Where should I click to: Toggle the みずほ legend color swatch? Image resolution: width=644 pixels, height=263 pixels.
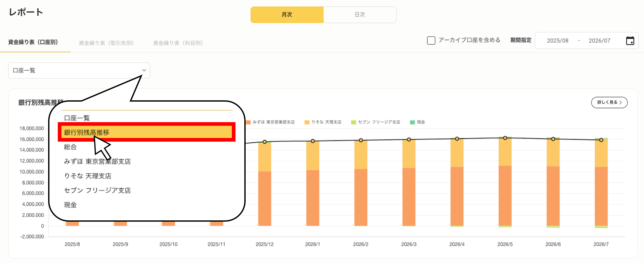[x=248, y=122]
